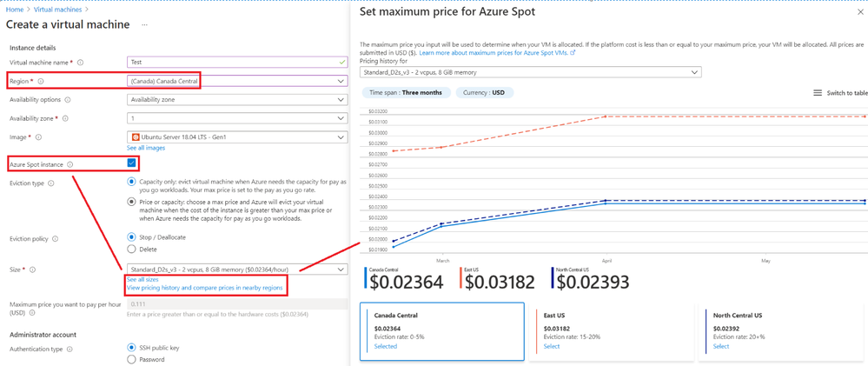Click info icon beside Availability options
Viewport: 868px width, 366px height.
point(68,100)
